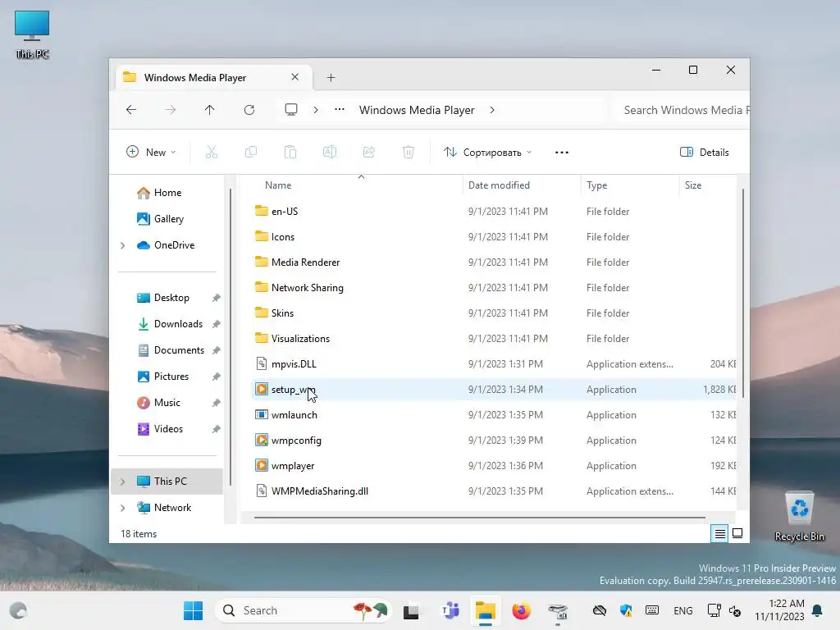Expand hidden breadcrumb path ellipsis
This screenshot has height=630, width=840.
tap(340, 110)
